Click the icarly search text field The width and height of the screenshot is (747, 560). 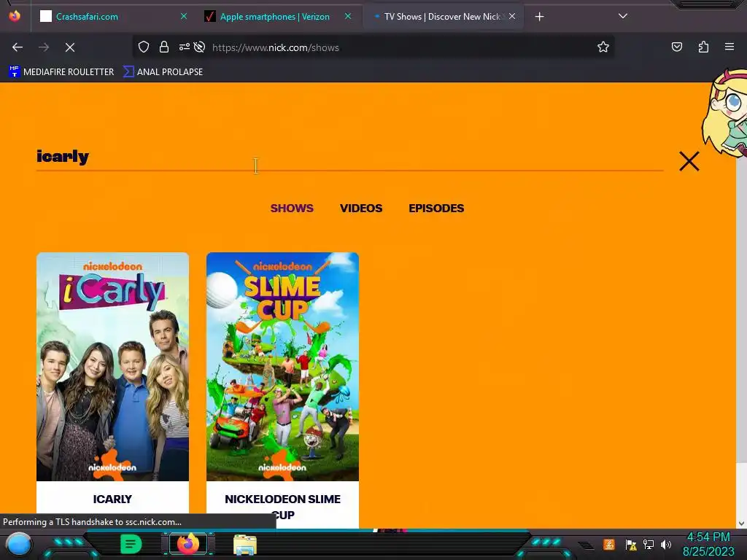(x=349, y=157)
